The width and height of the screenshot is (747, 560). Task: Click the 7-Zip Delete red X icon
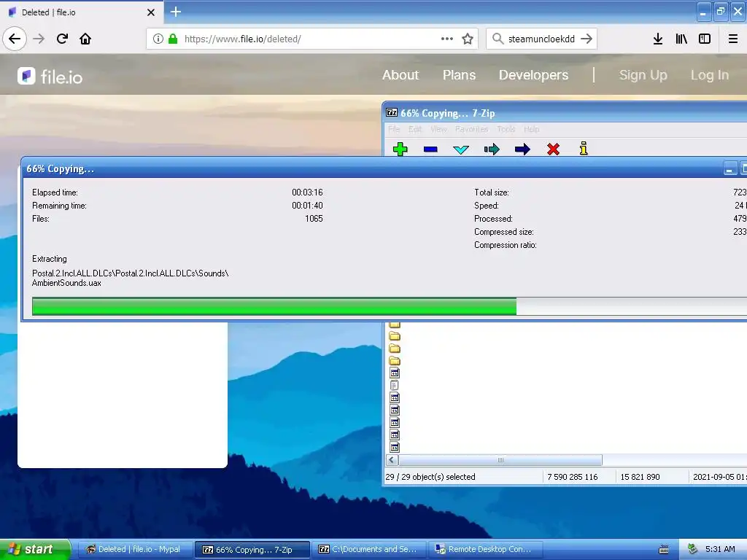(x=553, y=149)
